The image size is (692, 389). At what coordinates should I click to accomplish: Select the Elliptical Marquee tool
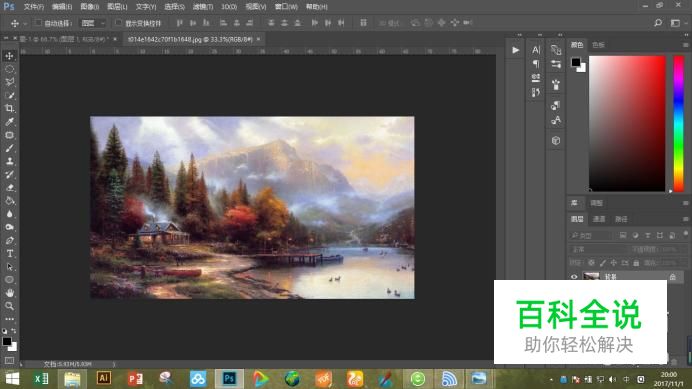click(9, 69)
